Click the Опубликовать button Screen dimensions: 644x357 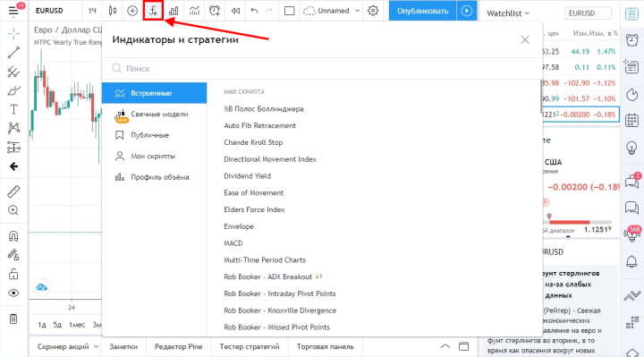pos(422,11)
